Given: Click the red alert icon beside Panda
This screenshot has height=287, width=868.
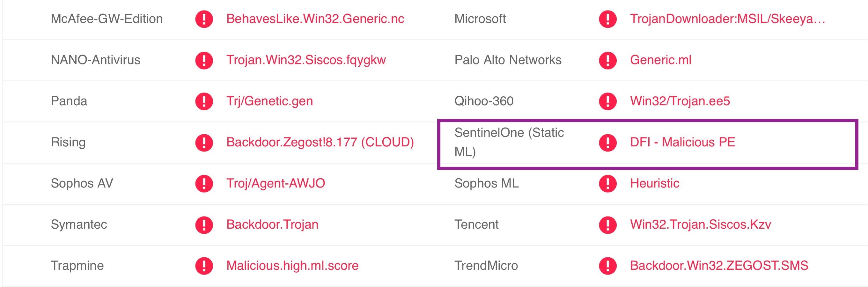Looking at the screenshot, I should coord(204,101).
